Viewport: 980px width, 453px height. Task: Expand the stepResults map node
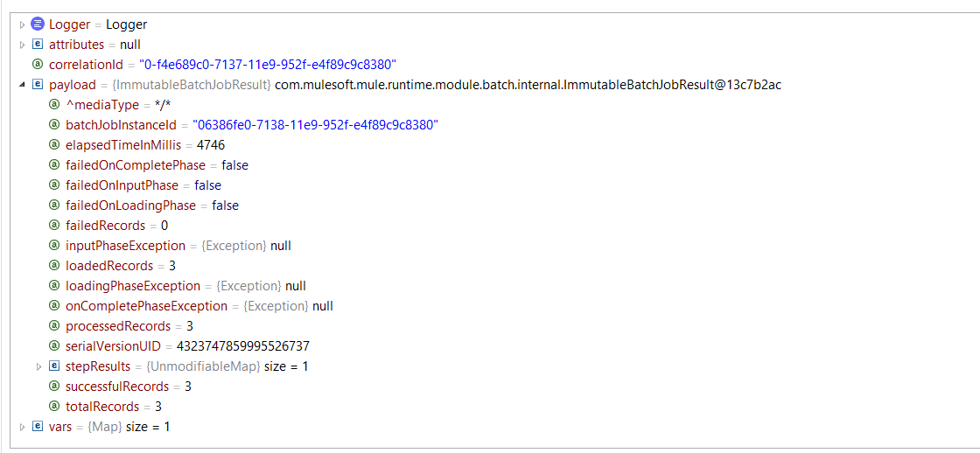pos(38,366)
